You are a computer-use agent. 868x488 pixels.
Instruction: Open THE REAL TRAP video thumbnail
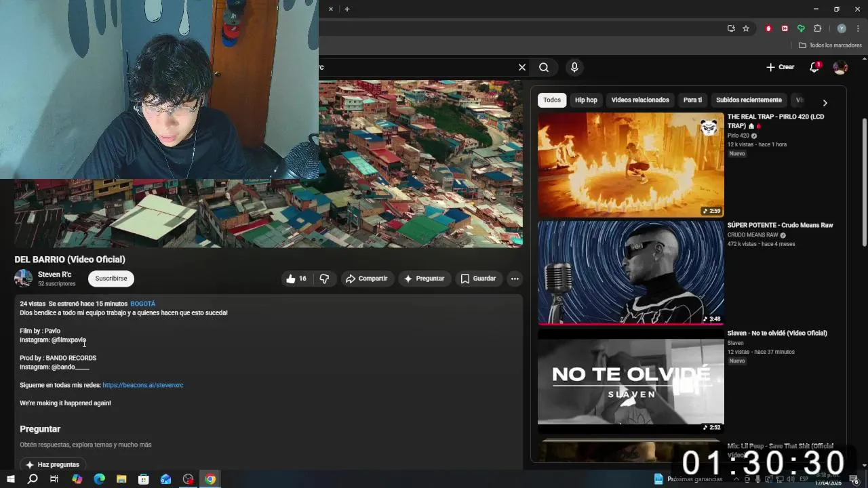(631, 165)
